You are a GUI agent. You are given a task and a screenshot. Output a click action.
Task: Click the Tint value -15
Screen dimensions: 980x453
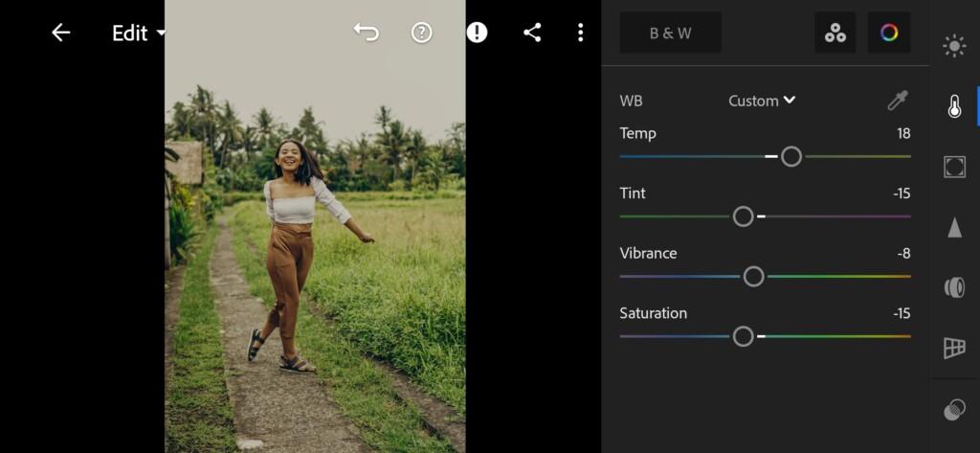902,193
